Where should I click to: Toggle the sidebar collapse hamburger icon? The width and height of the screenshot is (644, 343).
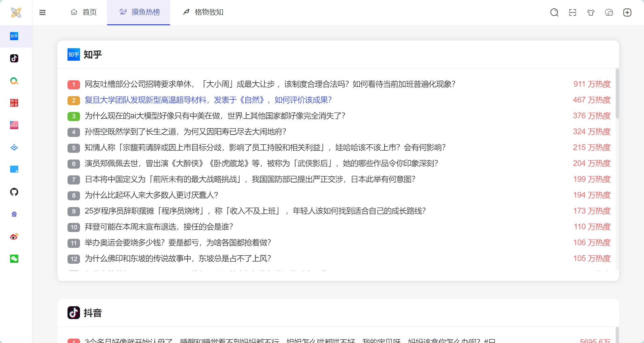click(x=43, y=12)
